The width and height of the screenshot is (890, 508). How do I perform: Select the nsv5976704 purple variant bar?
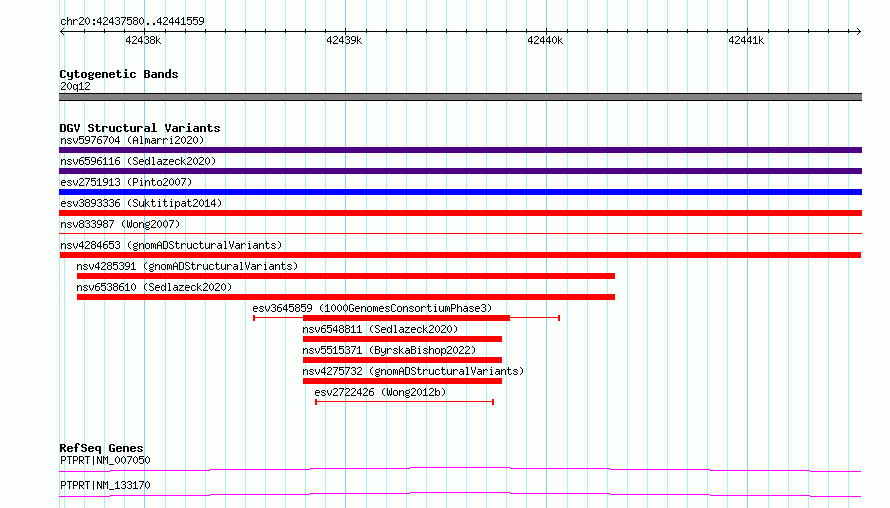pyautogui.click(x=460, y=150)
